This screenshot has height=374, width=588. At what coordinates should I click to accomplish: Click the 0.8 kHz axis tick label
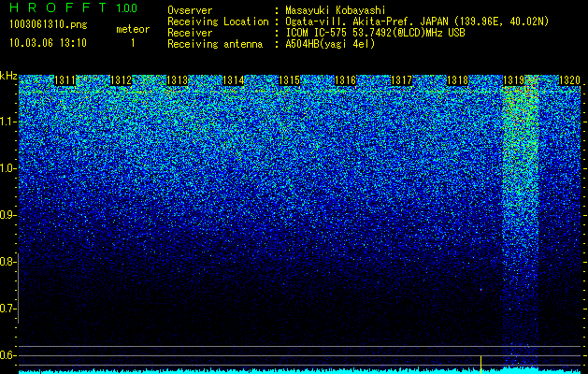click(7, 262)
